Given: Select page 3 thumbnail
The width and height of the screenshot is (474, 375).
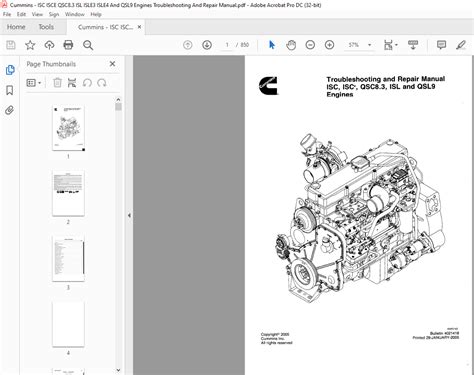Looking at the screenshot, I should pyautogui.click(x=68, y=259).
